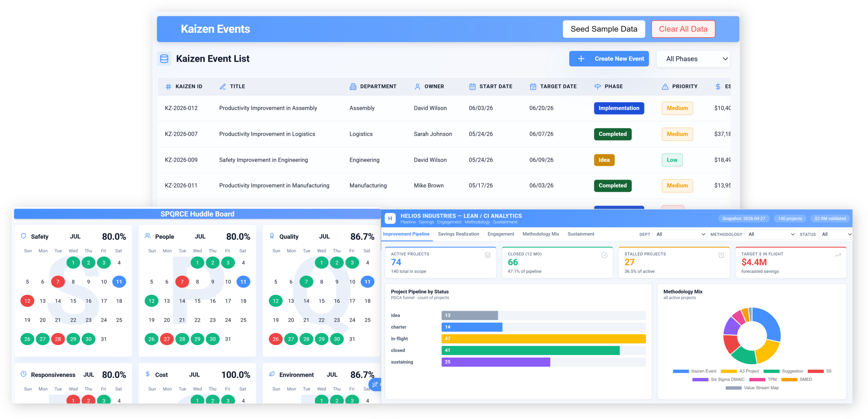Click owner 'Mike Brown' cell
This screenshot has height=419, width=868.
click(x=429, y=185)
